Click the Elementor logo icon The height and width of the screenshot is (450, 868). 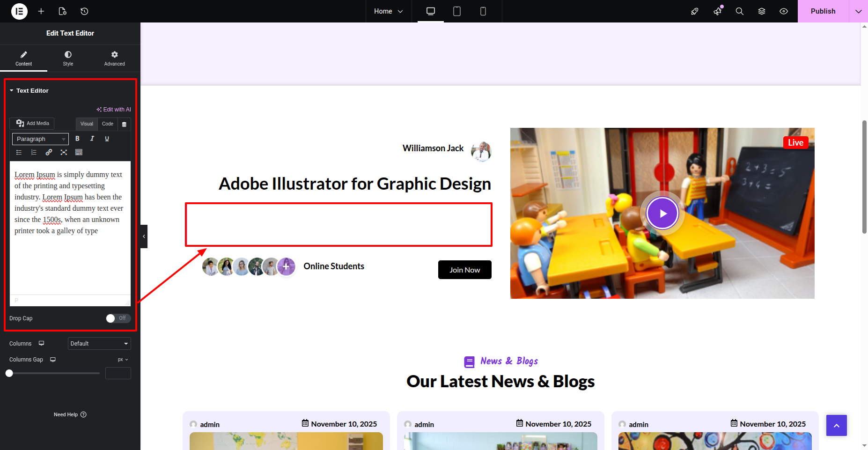coord(19,11)
